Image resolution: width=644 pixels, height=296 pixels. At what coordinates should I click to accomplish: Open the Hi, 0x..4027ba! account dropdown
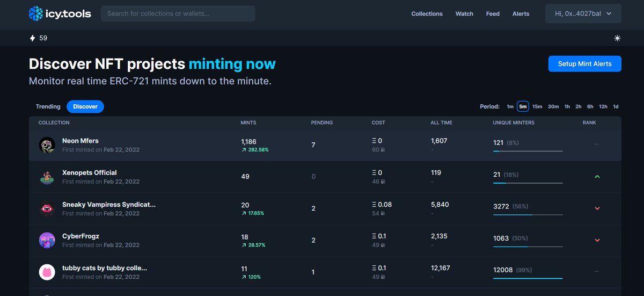pyautogui.click(x=583, y=13)
